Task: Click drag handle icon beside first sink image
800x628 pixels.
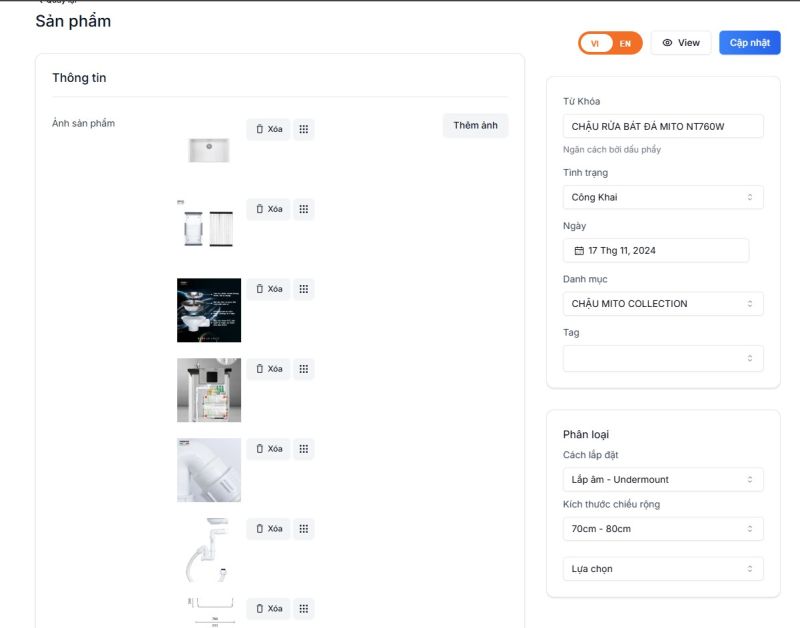Action: (304, 129)
